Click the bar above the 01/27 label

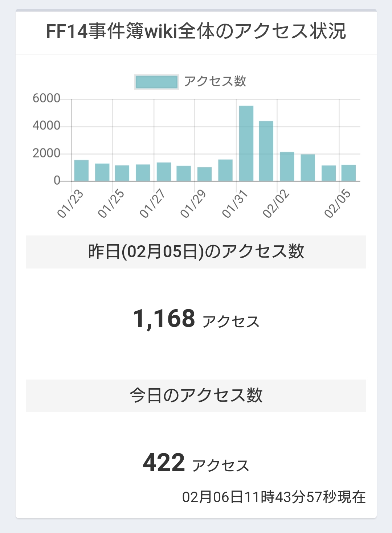(x=164, y=172)
